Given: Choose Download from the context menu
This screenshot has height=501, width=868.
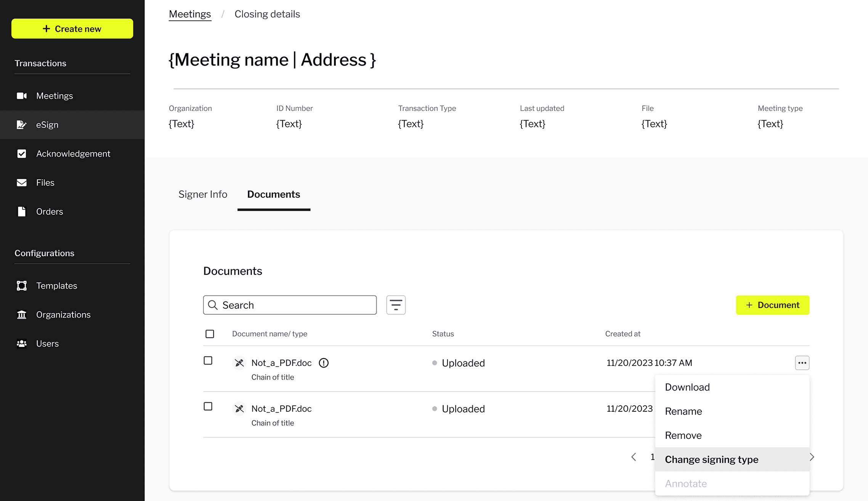Looking at the screenshot, I should coord(687,387).
